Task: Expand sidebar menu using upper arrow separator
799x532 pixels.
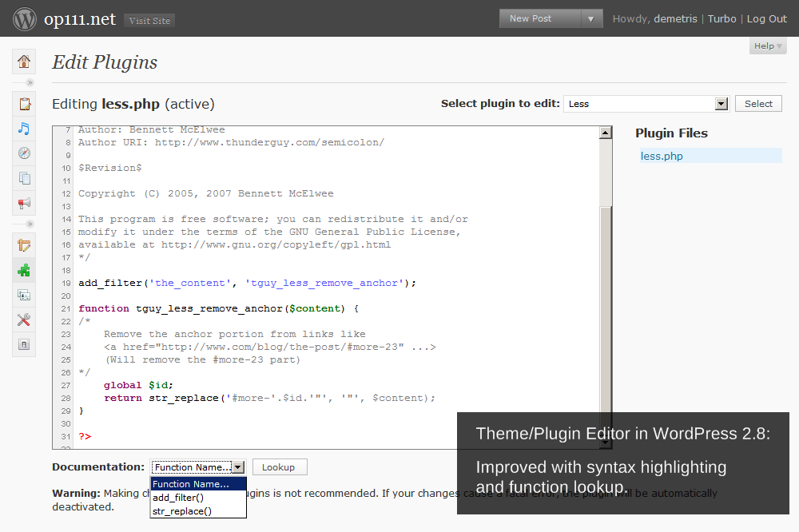Action: (30, 82)
